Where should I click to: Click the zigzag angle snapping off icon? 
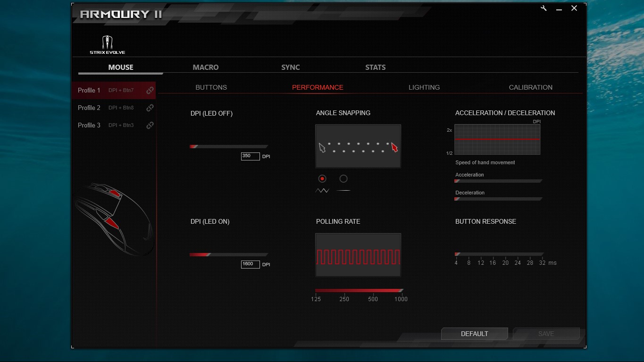[322, 191]
